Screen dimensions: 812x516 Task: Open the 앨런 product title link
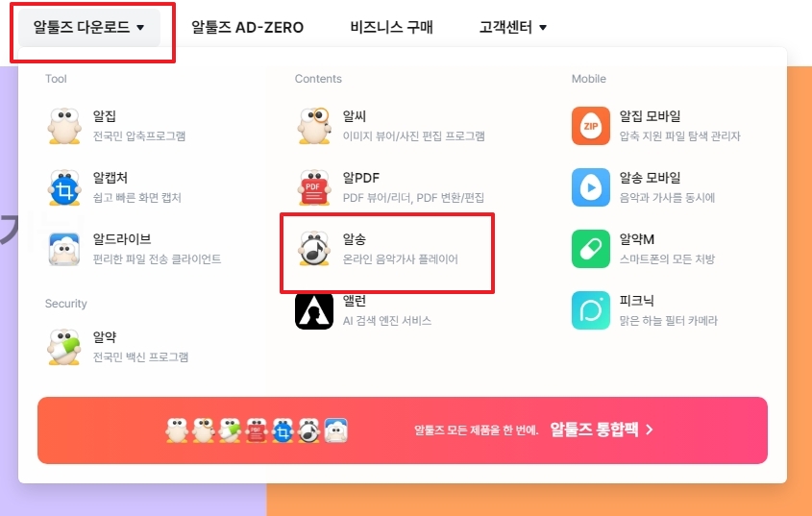point(355,301)
